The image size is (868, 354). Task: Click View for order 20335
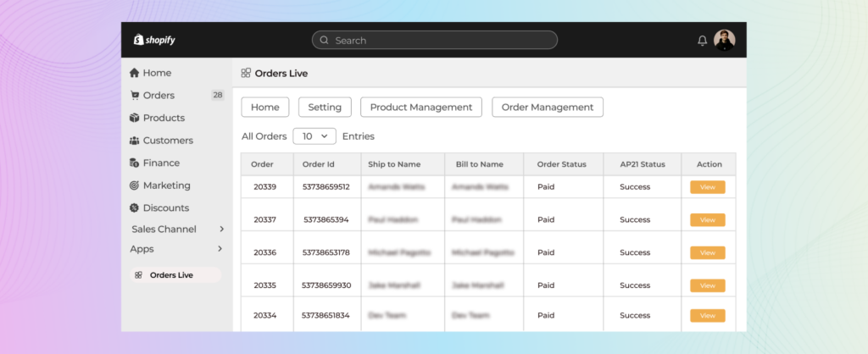(x=707, y=285)
